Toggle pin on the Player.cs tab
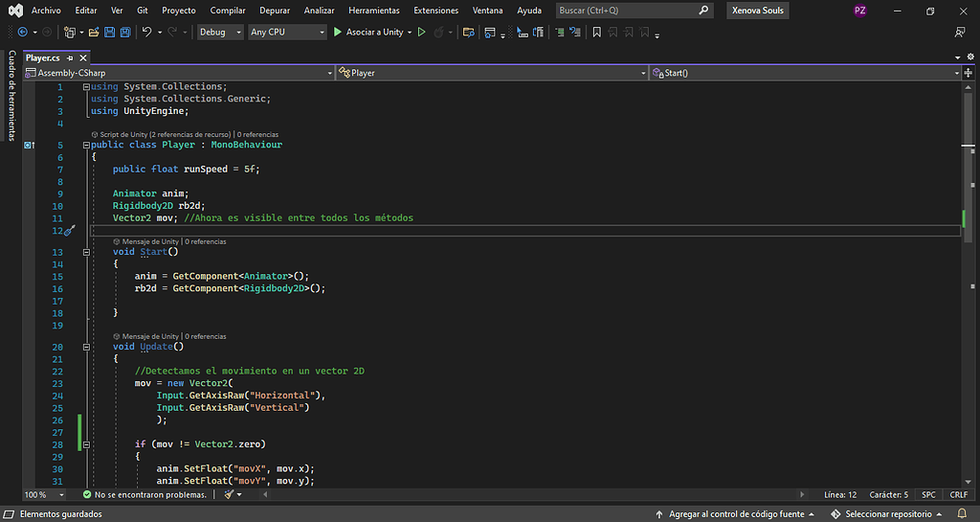The height and width of the screenshot is (522, 980). 70,58
